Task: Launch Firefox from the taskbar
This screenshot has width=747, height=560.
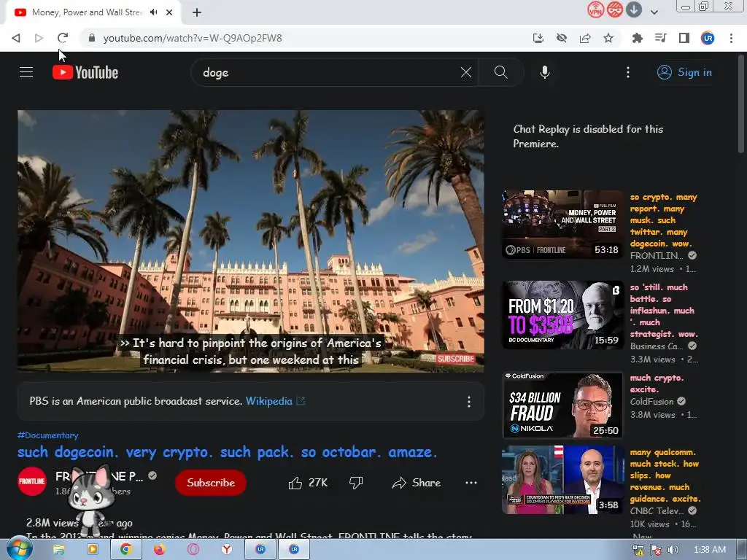Action: point(160,550)
